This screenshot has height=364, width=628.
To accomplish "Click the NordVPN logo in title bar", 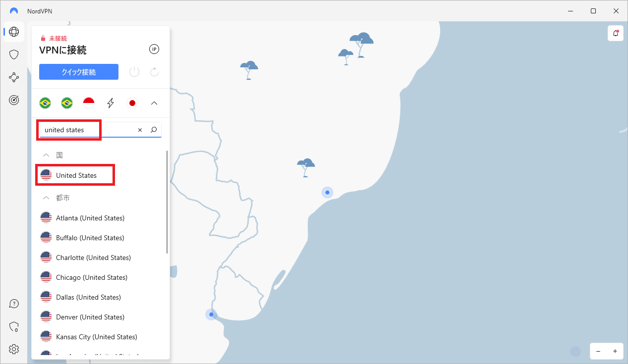I will point(14,11).
